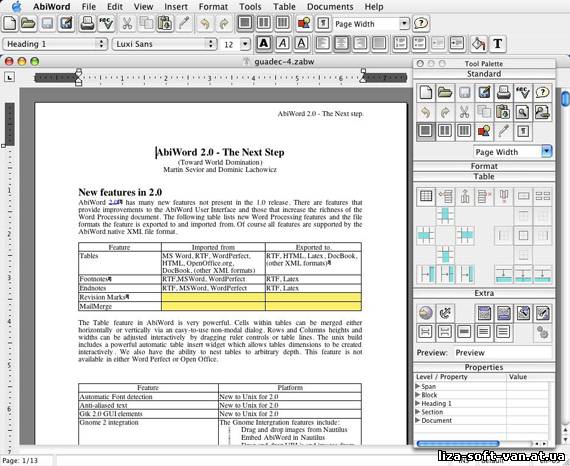Open the Insert menu
This screenshot has width=570, height=466.
(176, 7)
